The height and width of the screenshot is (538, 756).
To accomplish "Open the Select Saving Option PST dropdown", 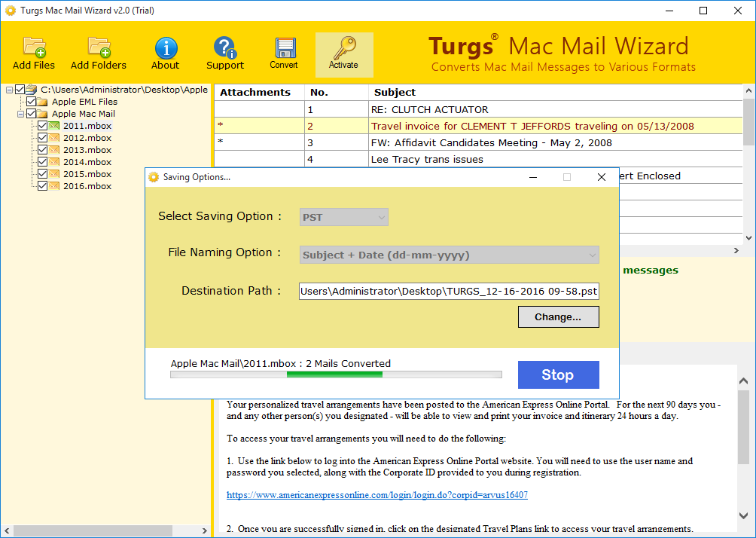I will pos(344,217).
